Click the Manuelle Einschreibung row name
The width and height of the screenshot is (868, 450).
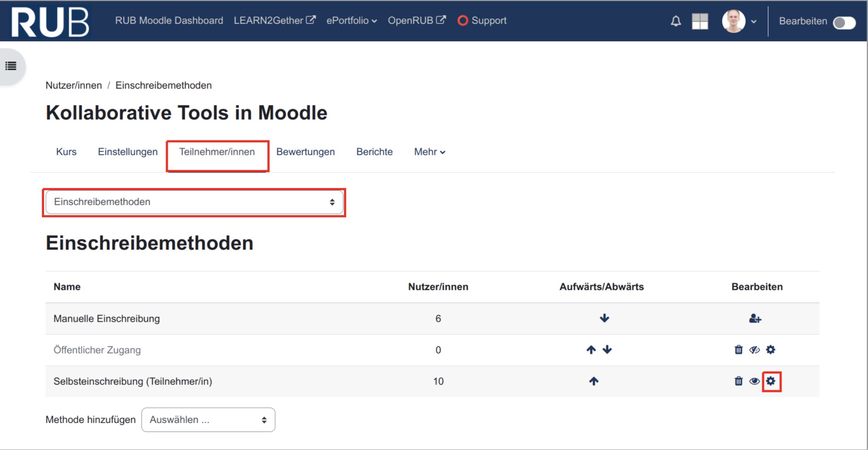(107, 319)
